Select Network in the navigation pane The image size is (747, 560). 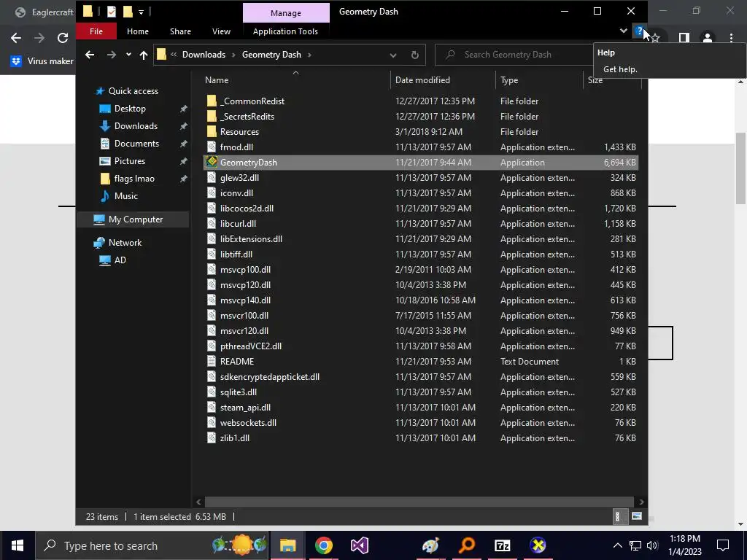(x=125, y=243)
